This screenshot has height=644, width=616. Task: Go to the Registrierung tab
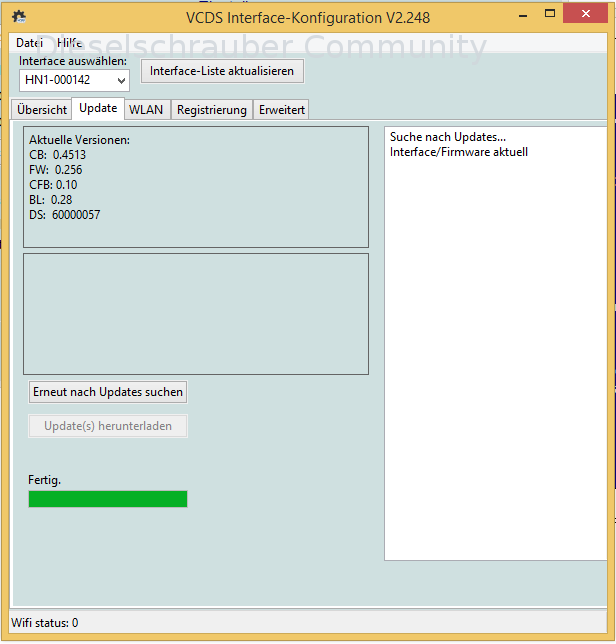(212, 110)
